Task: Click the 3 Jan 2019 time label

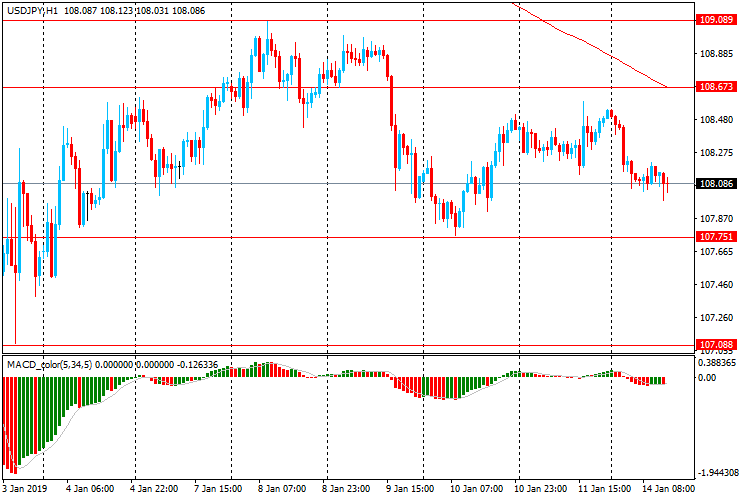Action: pyautogui.click(x=25, y=488)
